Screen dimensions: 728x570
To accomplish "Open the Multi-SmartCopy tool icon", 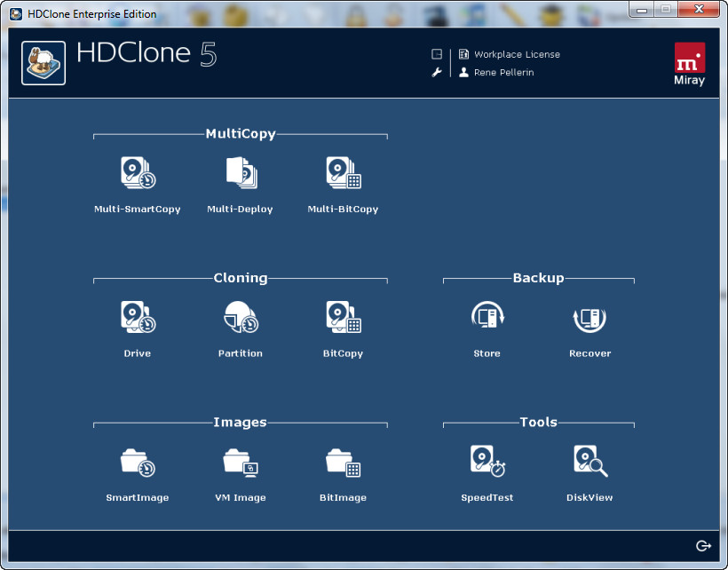I will pos(138,172).
